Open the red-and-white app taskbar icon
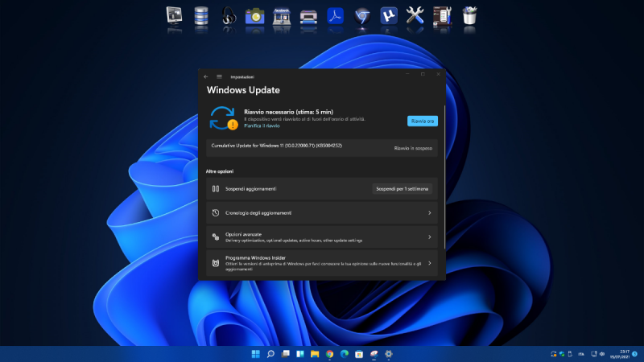The image size is (644, 362). [x=374, y=354]
